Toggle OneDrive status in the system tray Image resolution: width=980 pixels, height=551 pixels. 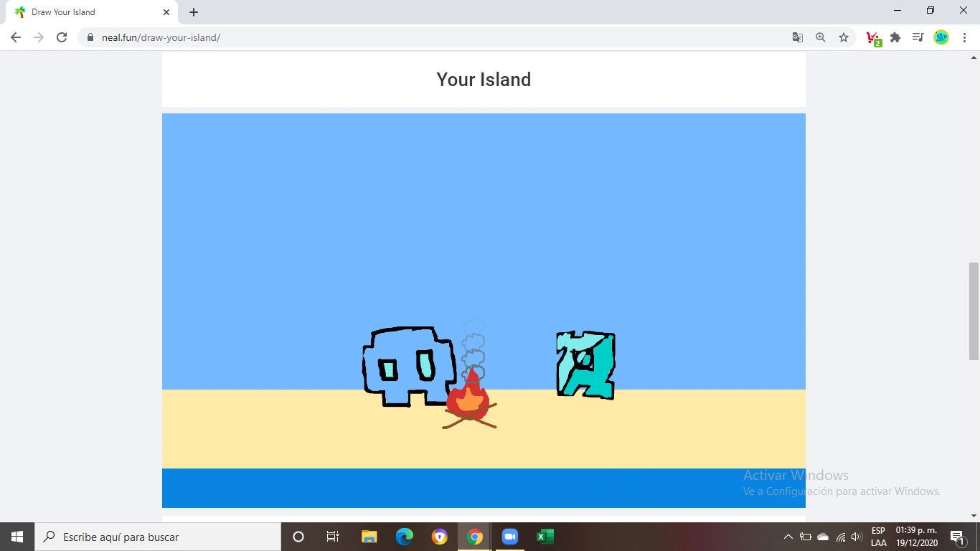point(824,536)
